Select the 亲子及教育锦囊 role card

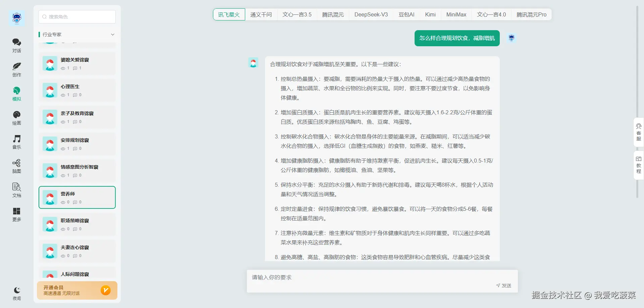(x=77, y=117)
